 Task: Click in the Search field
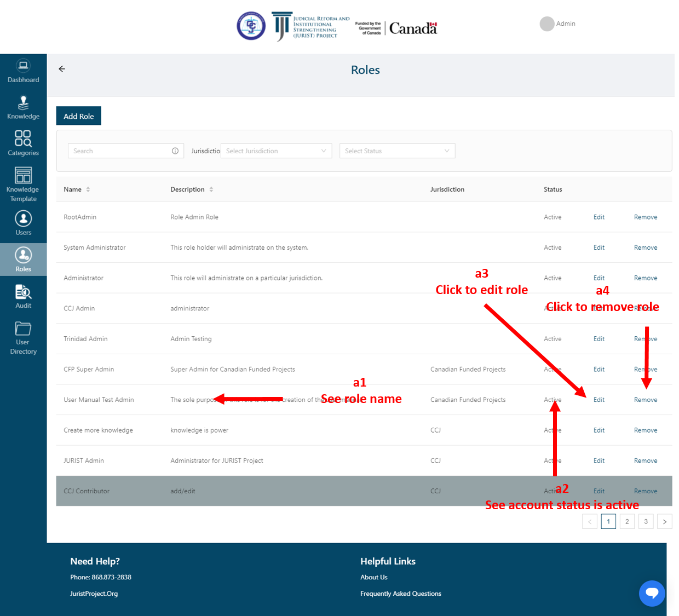tap(125, 151)
